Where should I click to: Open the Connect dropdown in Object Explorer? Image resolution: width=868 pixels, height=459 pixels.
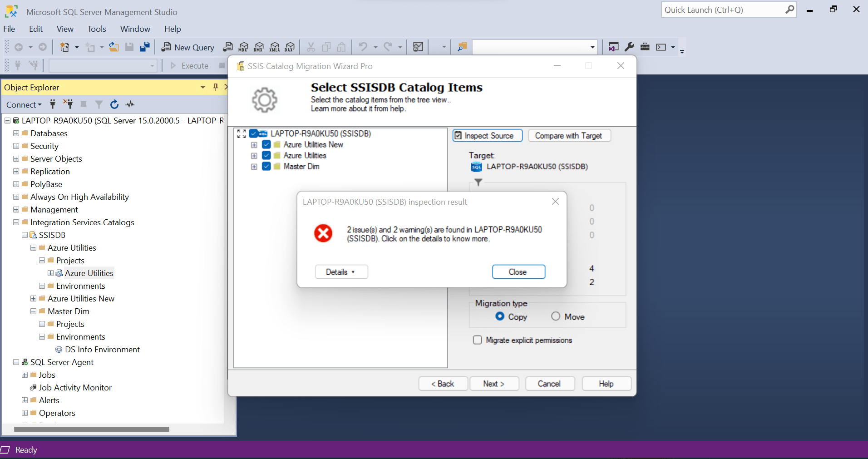(x=23, y=104)
